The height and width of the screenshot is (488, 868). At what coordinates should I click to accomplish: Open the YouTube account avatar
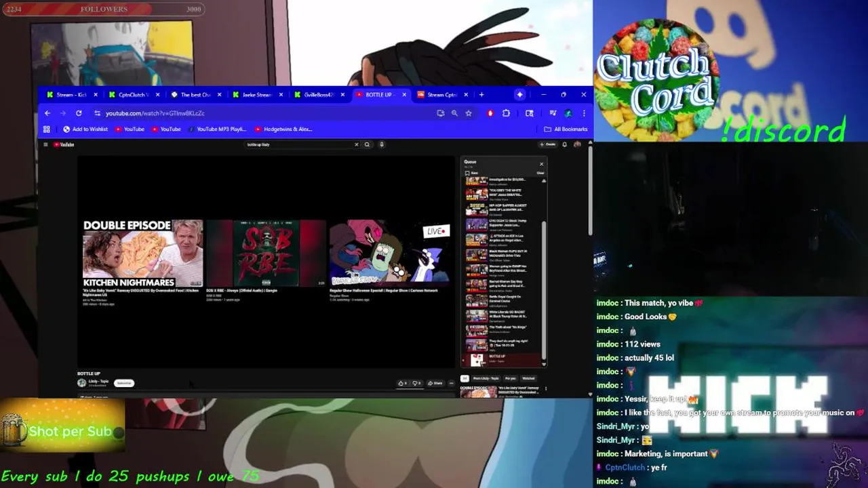pos(577,144)
